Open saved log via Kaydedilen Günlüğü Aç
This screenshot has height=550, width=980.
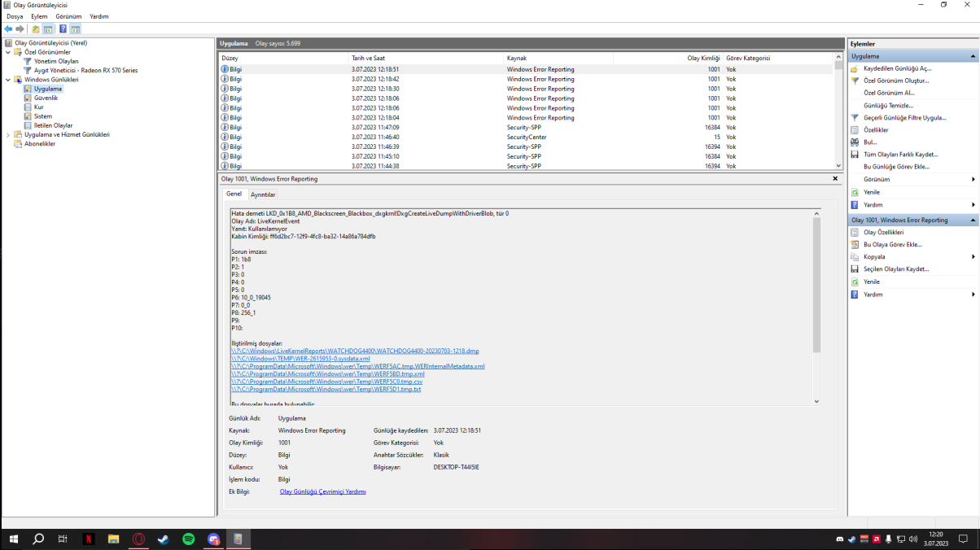point(897,68)
